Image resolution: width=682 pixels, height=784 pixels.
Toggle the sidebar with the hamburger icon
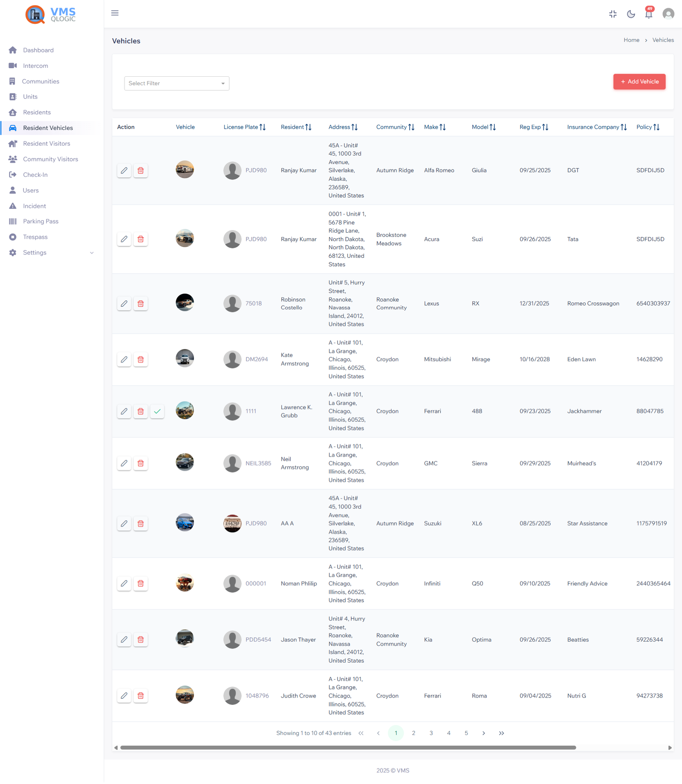point(115,13)
